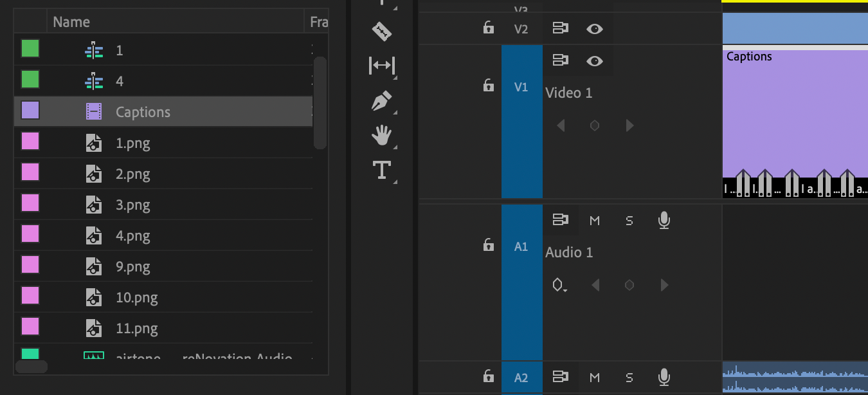Screen dimensions: 868x395
Task: Toggle track output visibility for V2
Action: 594,28
